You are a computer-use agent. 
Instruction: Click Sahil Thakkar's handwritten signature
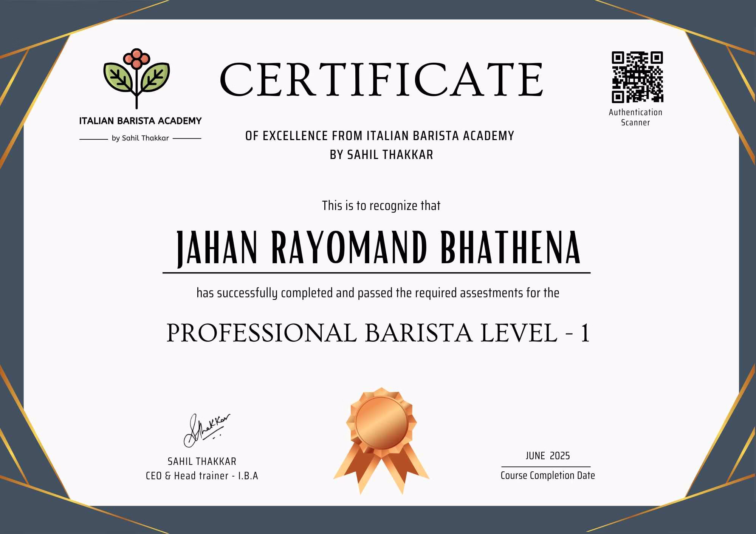pos(206,431)
